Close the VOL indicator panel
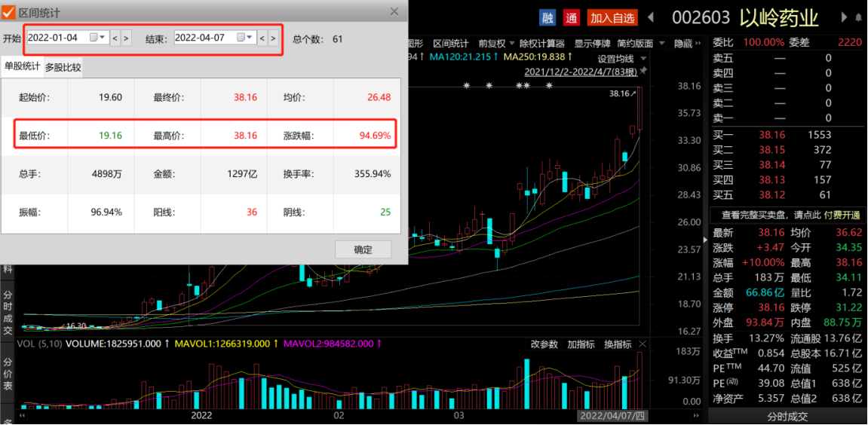The image size is (868, 425). coord(643,344)
